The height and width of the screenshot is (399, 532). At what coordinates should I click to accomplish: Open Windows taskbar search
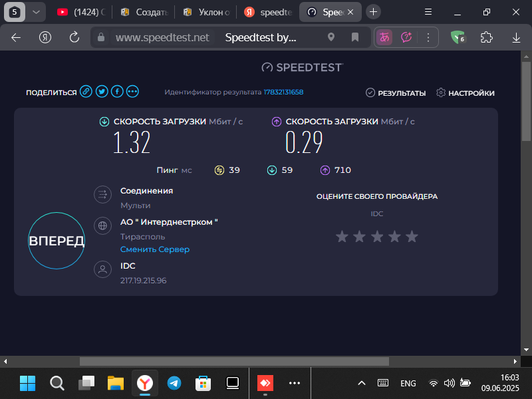pyautogui.click(x=57, y=384)
